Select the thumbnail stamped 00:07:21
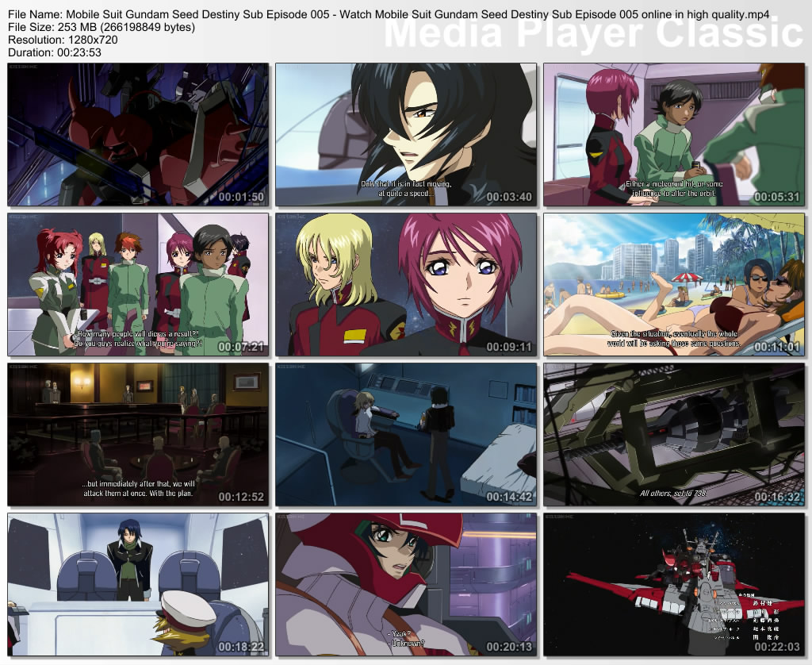This screenshot has height=665, width=812. (x=138, y=285)
